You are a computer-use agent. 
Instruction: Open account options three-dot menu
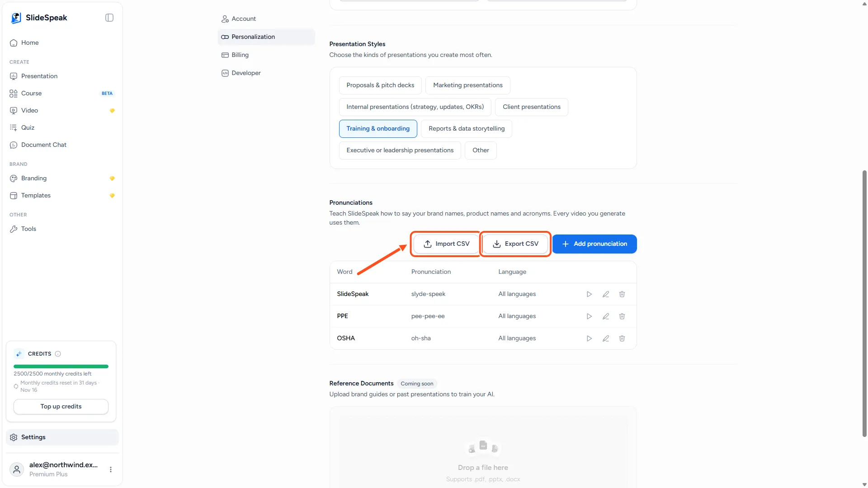[x=111, y=469]
